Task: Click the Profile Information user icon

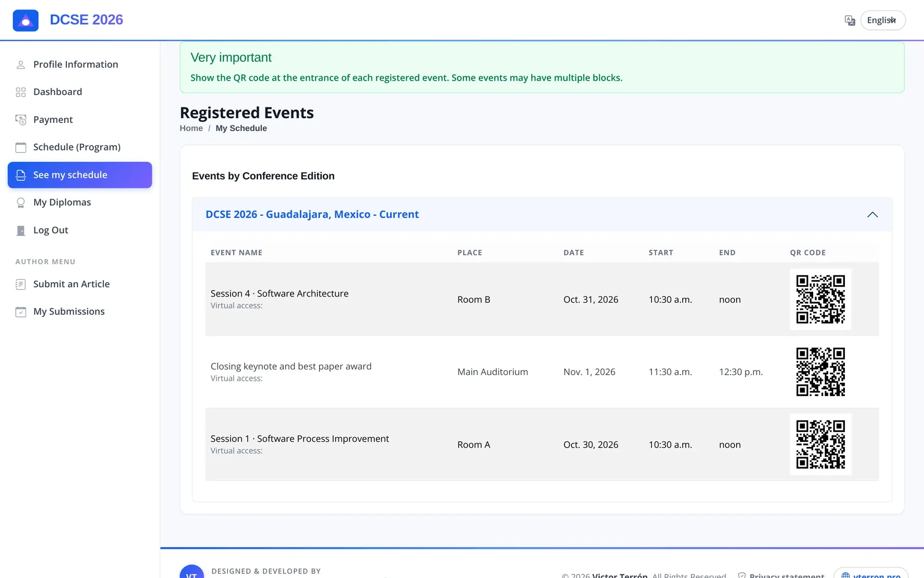Action: point(21,65)
